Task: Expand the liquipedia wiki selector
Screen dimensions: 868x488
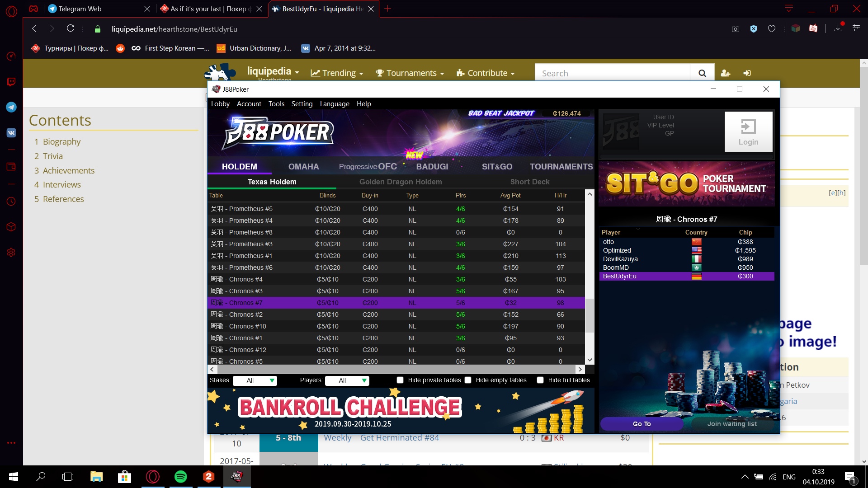Action: pyautogui.click(x=273, y=71)
